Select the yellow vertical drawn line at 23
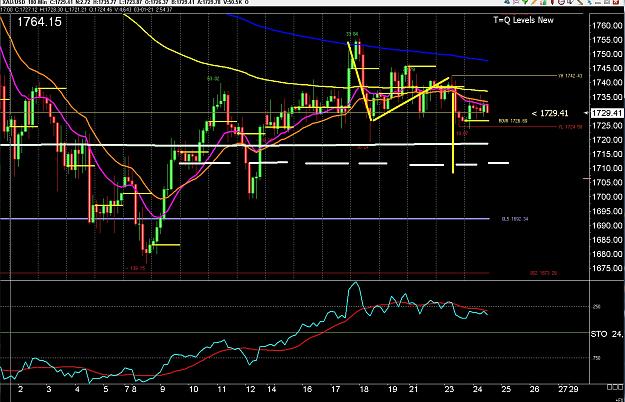Image resolution: width=625 pixels, height=402 pixels. pyautogui.click(x=454, y=129)
